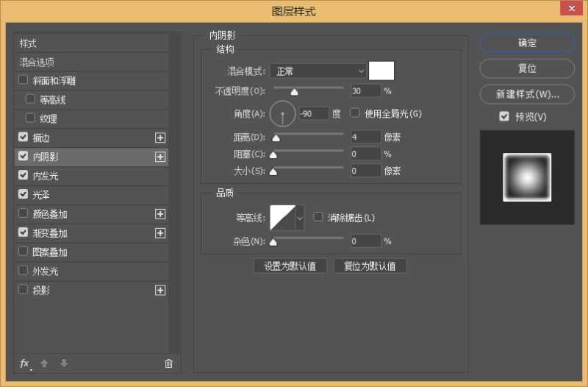Open the 混合模式 dropdown
Viewport: 588px width, 387px height.
318,71
